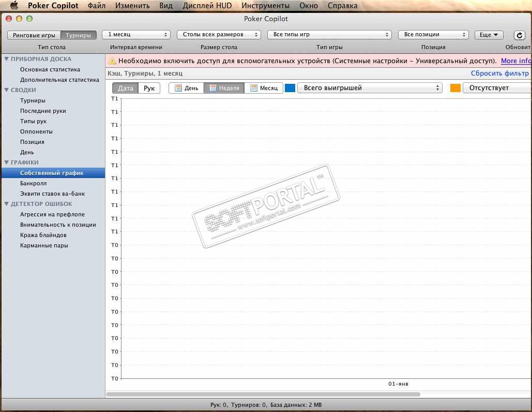The height and width of the screenshot is (412, 532).
Task: Click the refresh icon button
Action: pos(519,35)
